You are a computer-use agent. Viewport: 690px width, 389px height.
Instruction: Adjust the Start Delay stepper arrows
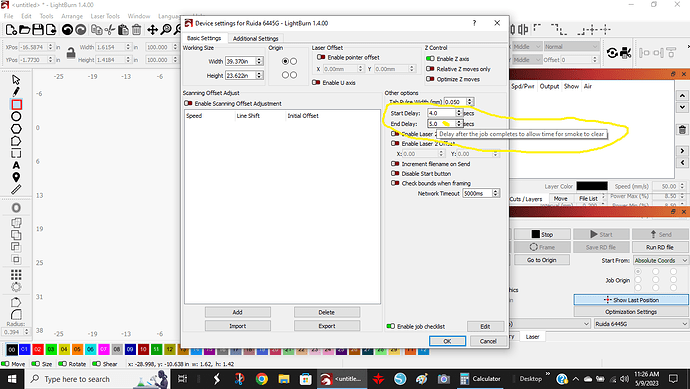tap(459, 113)
